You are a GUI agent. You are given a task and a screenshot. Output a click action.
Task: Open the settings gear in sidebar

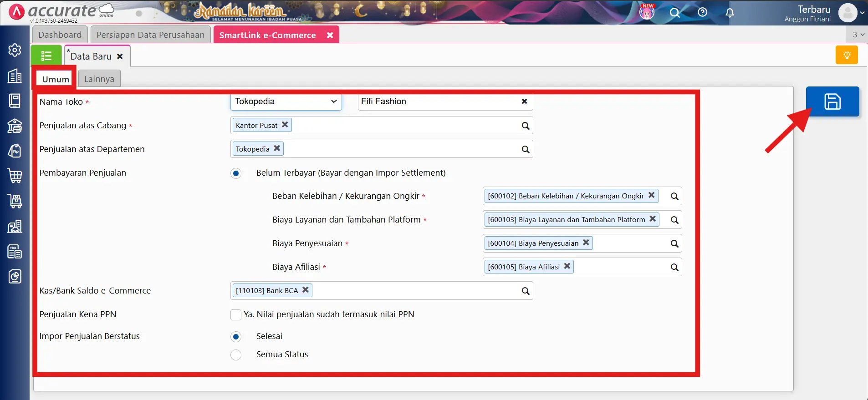pos(15,50)
